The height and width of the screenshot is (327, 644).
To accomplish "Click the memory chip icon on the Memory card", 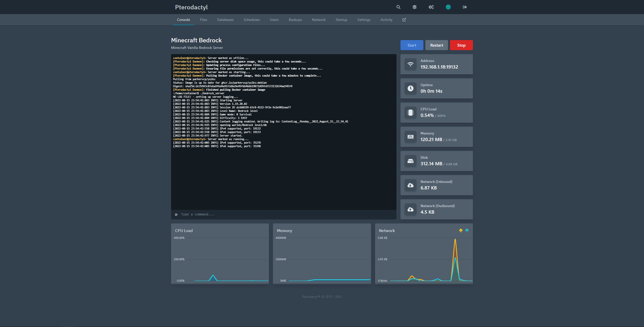I will pyautogui.click(x=411, y=137).
